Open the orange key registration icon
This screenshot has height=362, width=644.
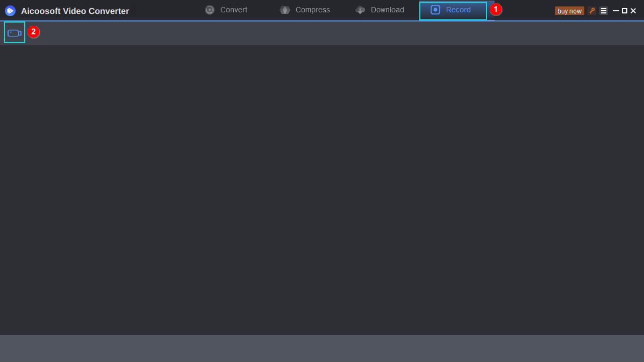(x=592, y=11)
